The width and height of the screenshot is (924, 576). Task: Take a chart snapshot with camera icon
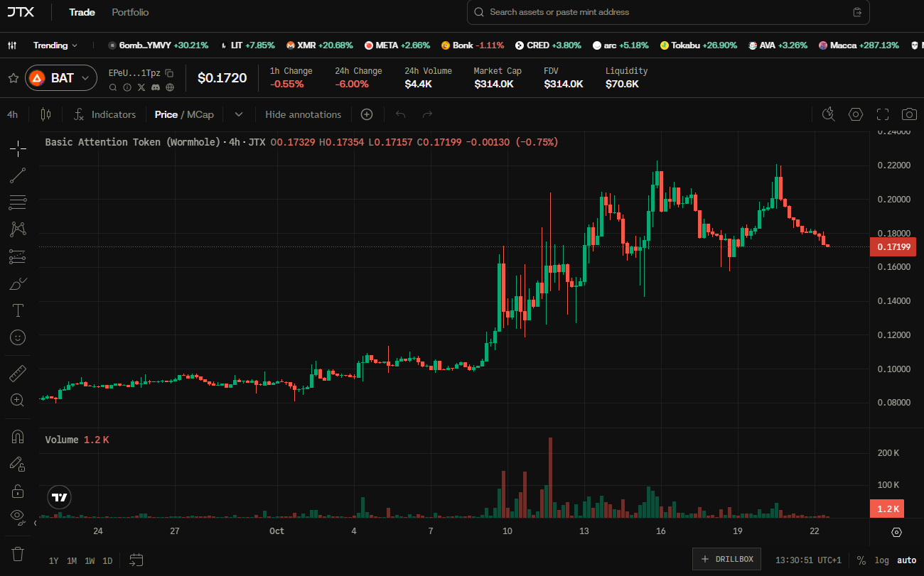pyautogui.click(x=909, y=114)
